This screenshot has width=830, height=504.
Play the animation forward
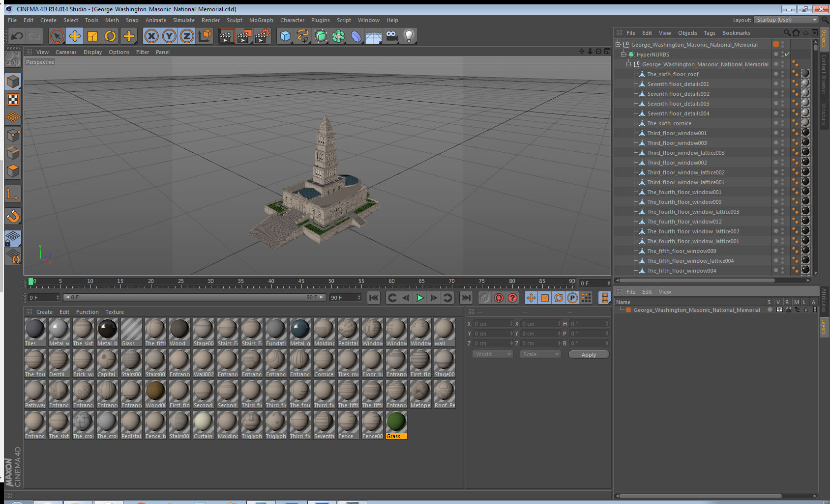[x=420, y=298]
